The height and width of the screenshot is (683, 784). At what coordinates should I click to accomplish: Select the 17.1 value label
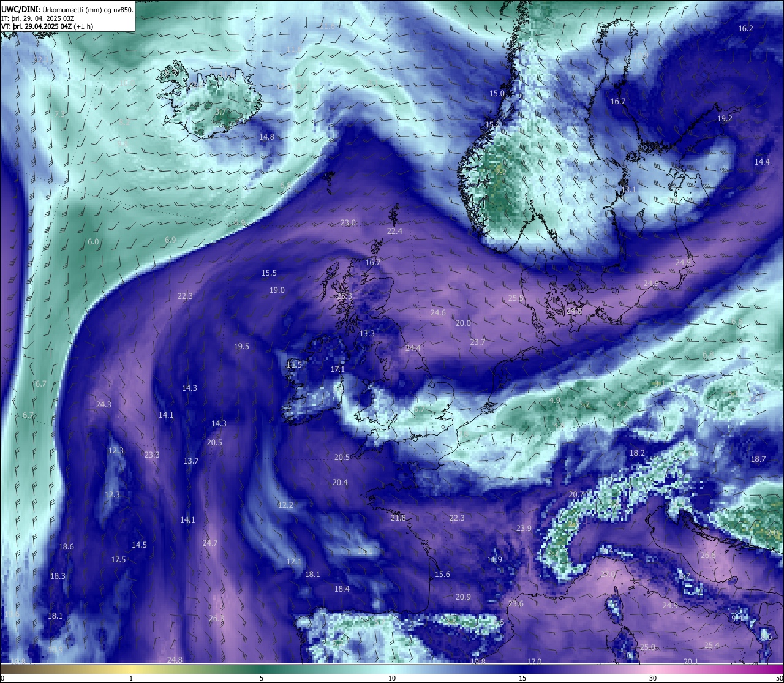tap(337, 369)
